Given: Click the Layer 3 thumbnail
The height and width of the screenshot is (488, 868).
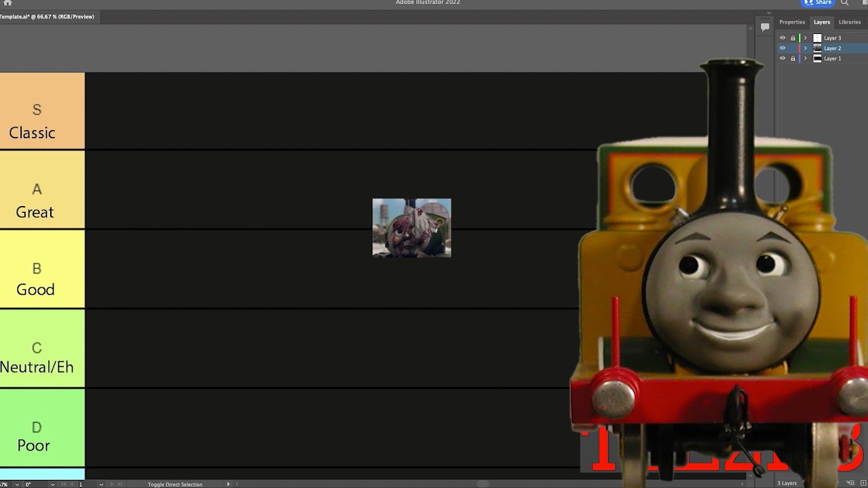Looking at the screenshot, I should point(817,38).
